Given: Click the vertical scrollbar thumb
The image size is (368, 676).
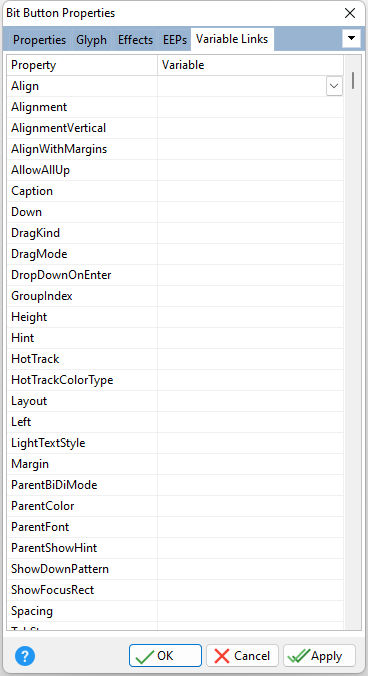Looking at the screenshot, I should pyautogui.click(x=353, y=81).
